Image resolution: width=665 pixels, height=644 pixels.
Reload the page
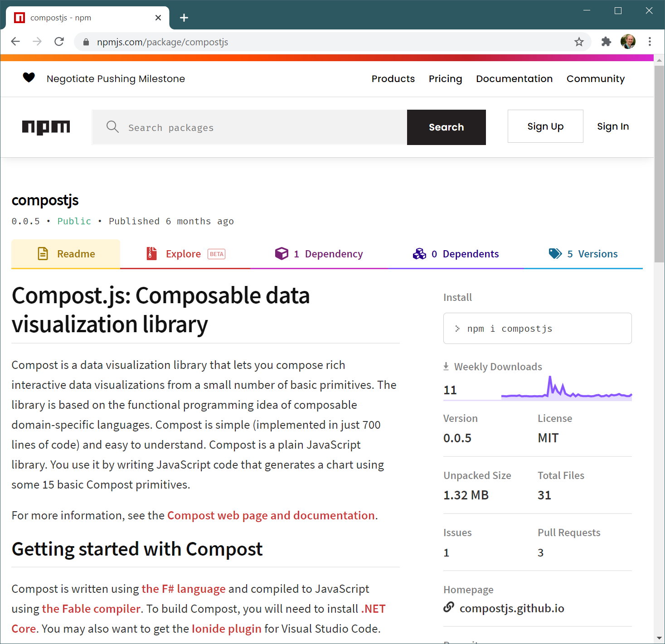(x=59, y=42)
